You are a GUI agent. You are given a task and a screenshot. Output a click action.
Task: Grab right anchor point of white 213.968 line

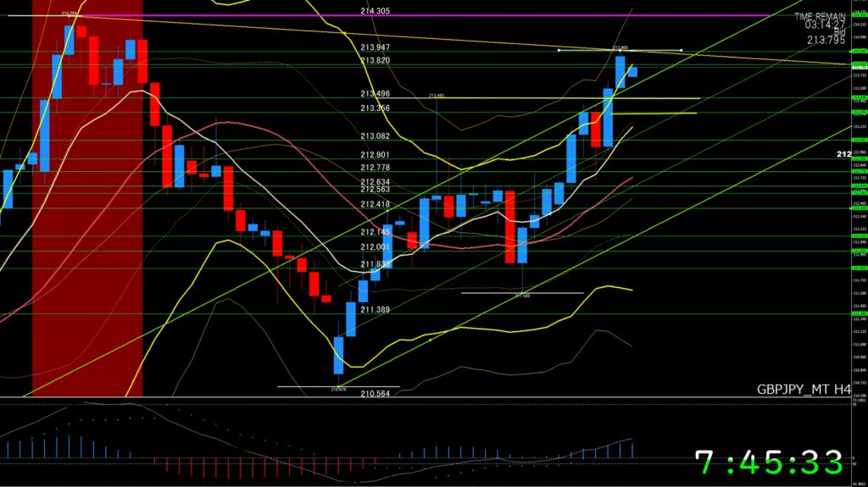[x=682, y=51]
